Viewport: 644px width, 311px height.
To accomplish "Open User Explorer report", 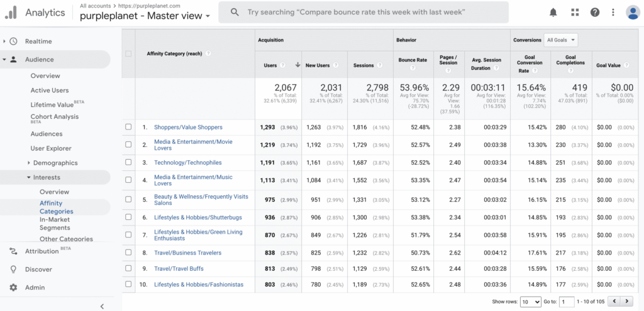I will click(x=51, y=148).
